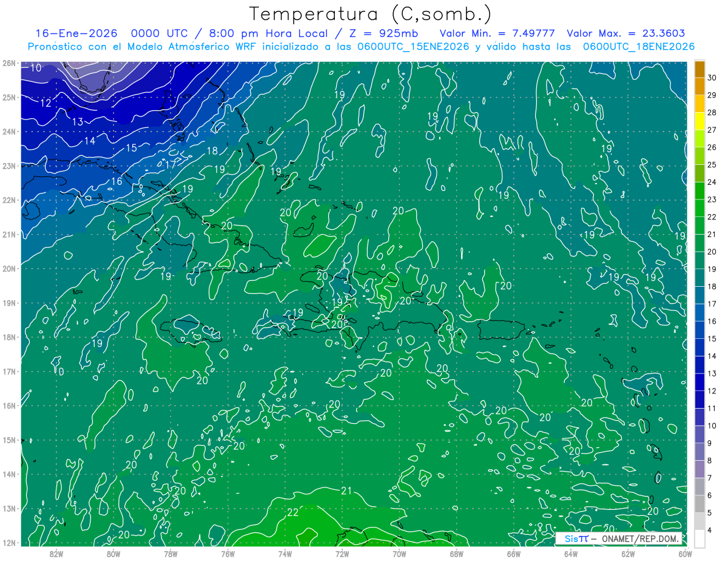
Task: Click the dark blue swatch between 12 and 13
Action: point(699,382)
